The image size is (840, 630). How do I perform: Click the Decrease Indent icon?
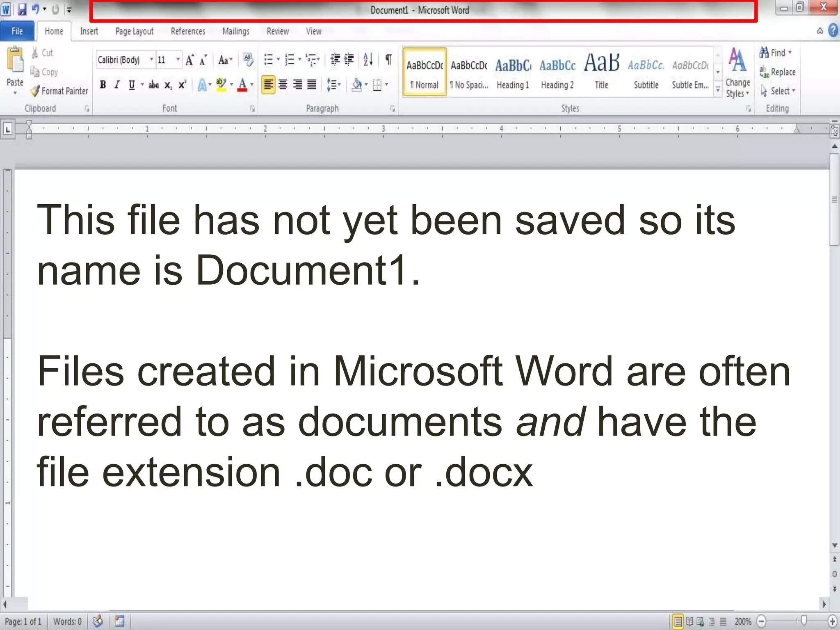335,60
